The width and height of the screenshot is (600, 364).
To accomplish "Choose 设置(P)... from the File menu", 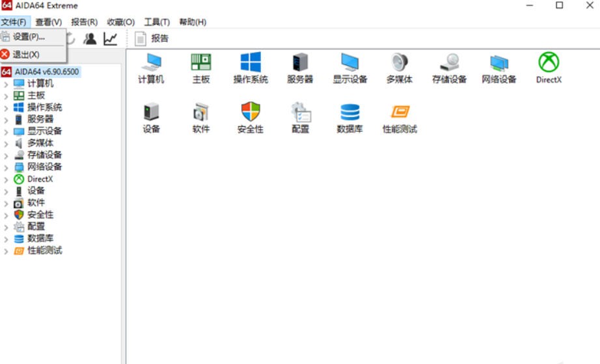I will click(x=33, y=37).
